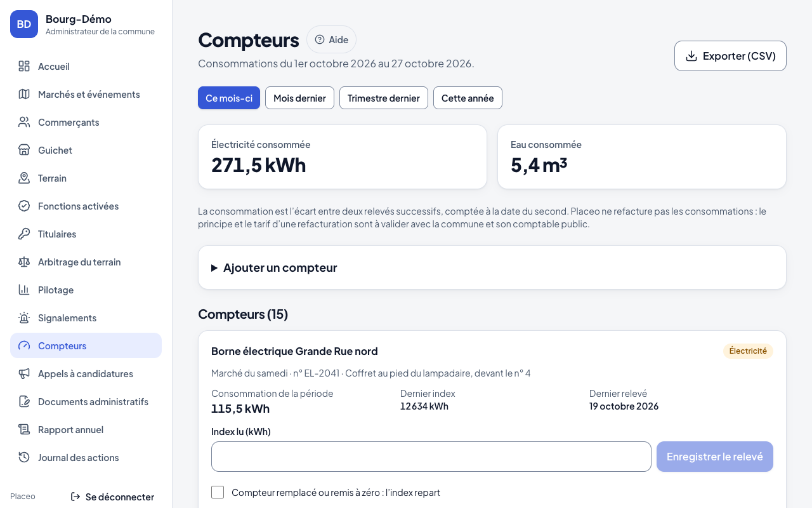Click the check badge icon beside Fonctions activées

pos(24,206)
